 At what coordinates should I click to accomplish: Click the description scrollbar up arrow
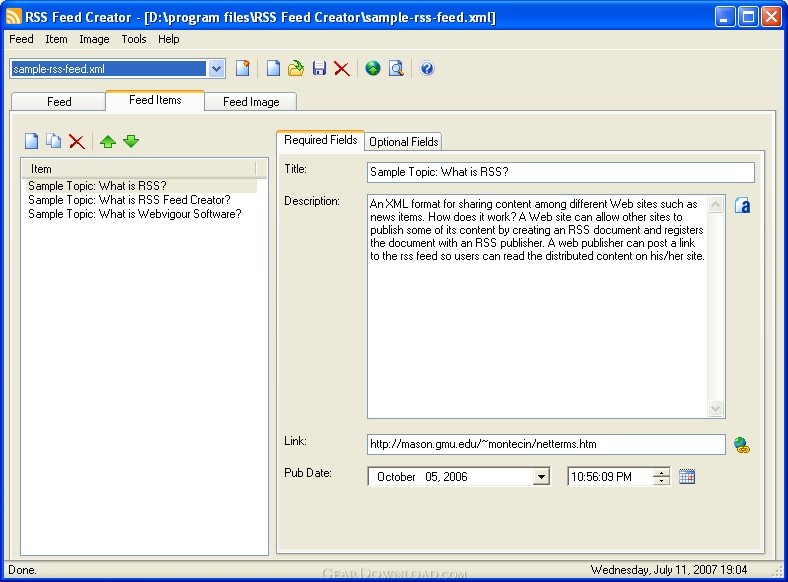pos(716,204)
